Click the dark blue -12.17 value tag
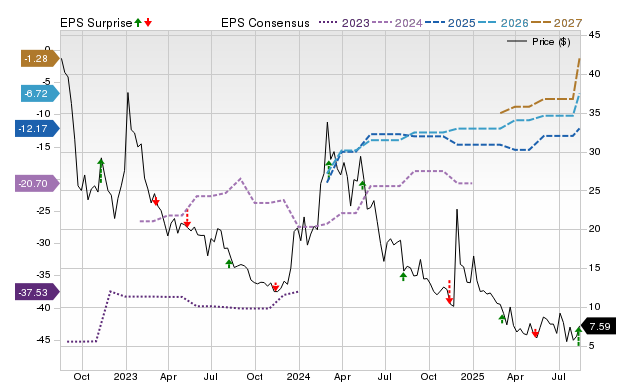640x382 pixels. coord(37,129)
